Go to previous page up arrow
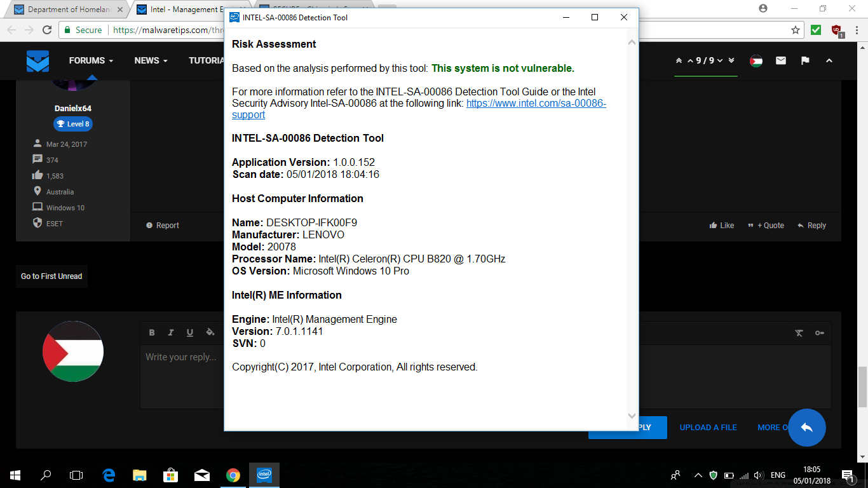The height and width of the screenshot is (488, 868). (x=689, y=61)
